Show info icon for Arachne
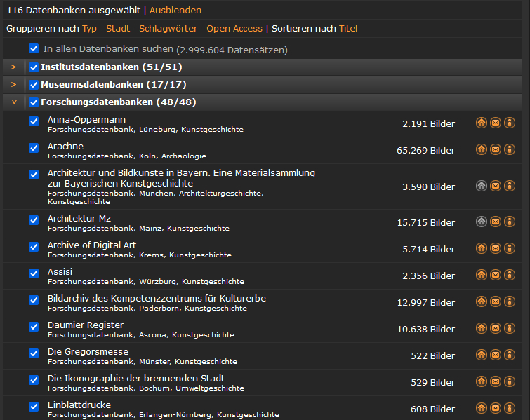This screenshot has width=530, height=420. [510, 149]
